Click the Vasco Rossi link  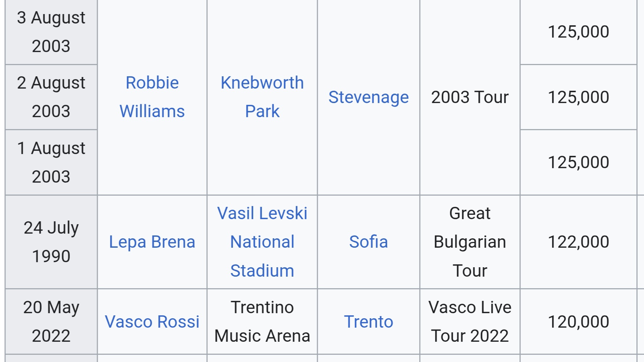[x=152, y=321]
